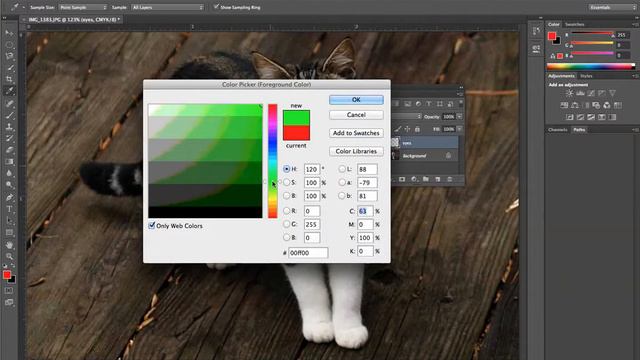Add a Hue/Saturation adjustment
This screenshot has width=640, height=360.
[x=564, y=105]
